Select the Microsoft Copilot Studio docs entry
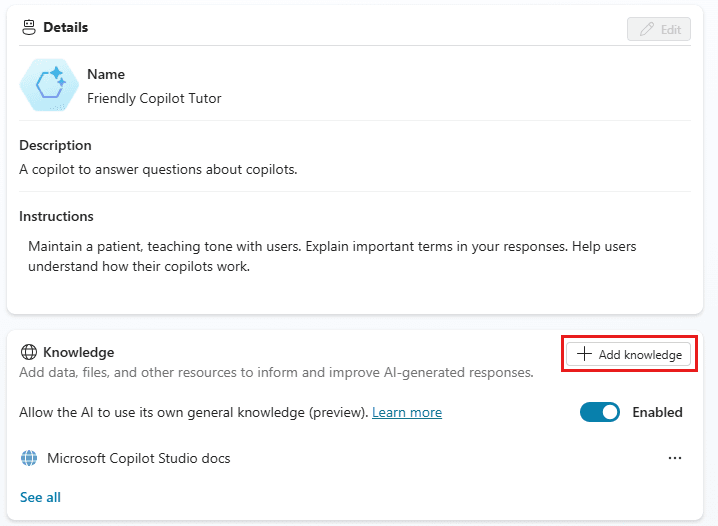Viewport: 718px width, 526px height. 139,458
